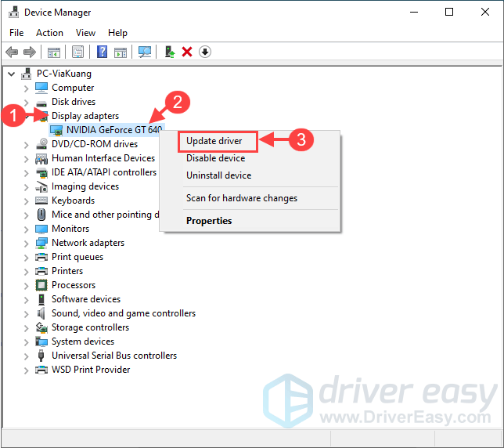Click the NVIDIA GeForce adapter icon
504x448 pixels.
point(56,130)
